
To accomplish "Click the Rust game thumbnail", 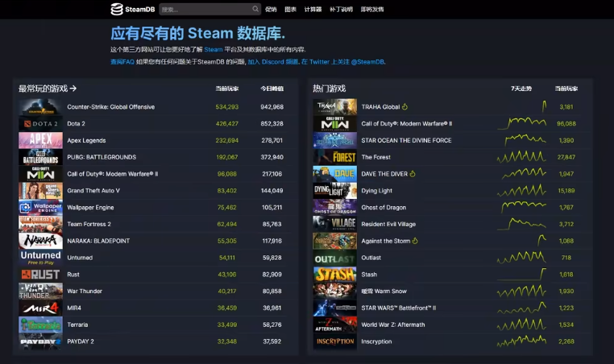I will pyautogui.click(x=40, y=275).
